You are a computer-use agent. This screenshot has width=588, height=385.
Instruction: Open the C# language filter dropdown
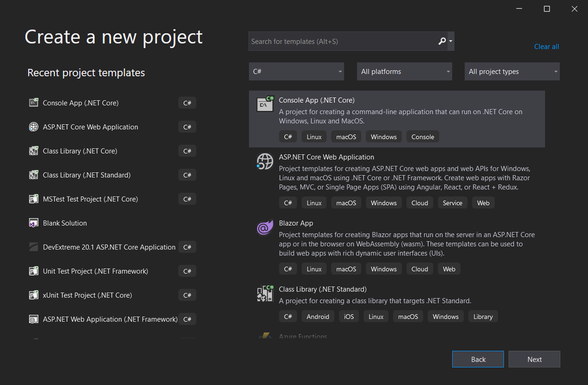(x=298, y=72)
